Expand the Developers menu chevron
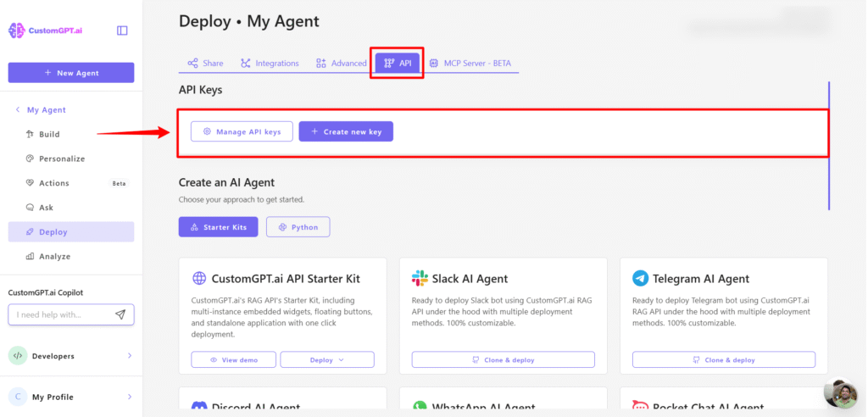Screen dimensions: 868x417 [x=130, y=355]
